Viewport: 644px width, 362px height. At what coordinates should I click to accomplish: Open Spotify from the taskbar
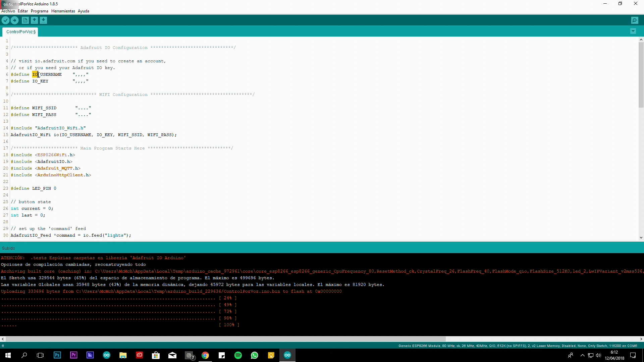pos(238,355)
